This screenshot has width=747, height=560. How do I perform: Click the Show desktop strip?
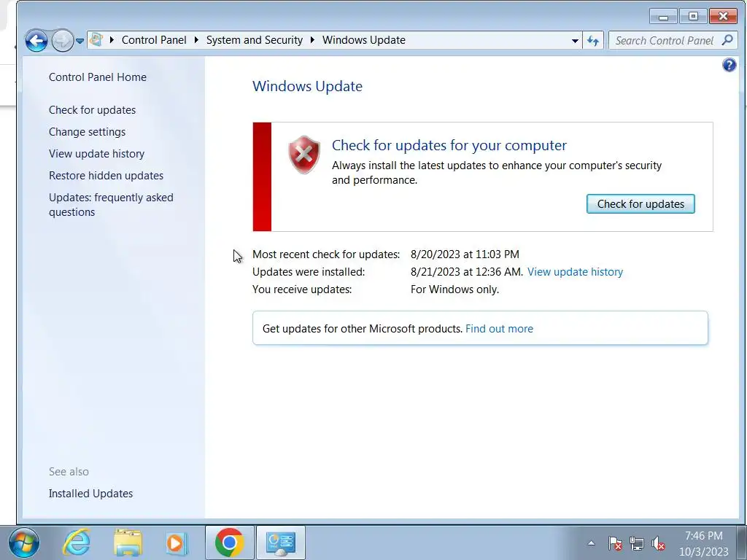[x=742, y=542]
